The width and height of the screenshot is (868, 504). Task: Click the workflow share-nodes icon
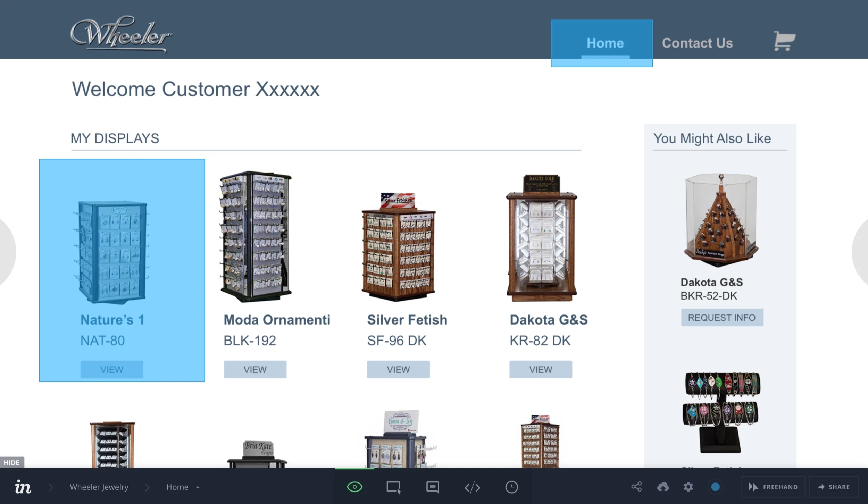click(x=636, y=487)
